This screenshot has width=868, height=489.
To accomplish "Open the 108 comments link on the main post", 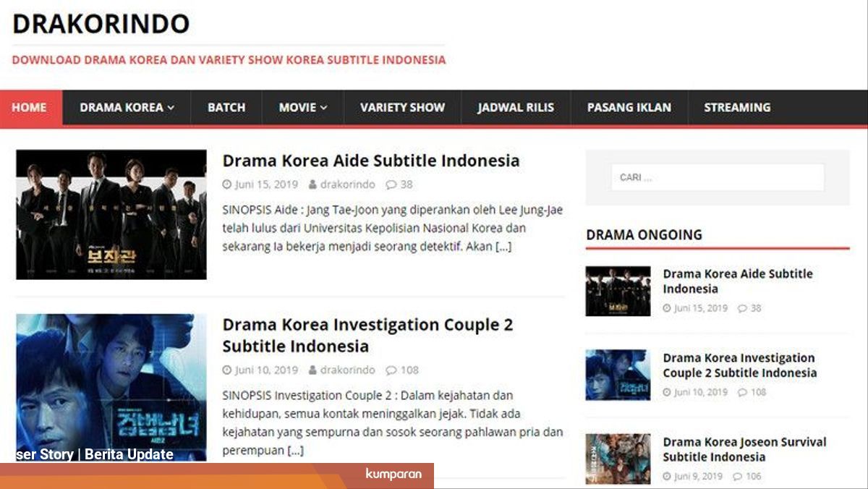I will tap(409, 370).
